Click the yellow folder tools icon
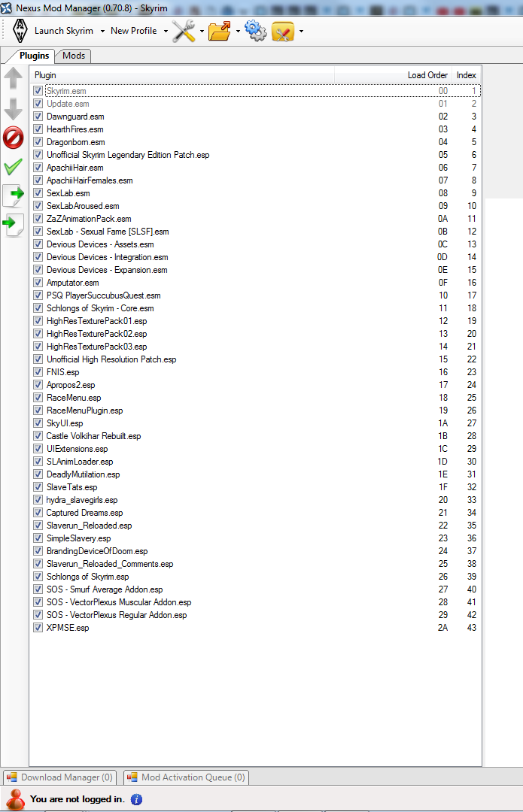Image resolution: width=523 pixels, height=812 pixels. tap(283, 31)
